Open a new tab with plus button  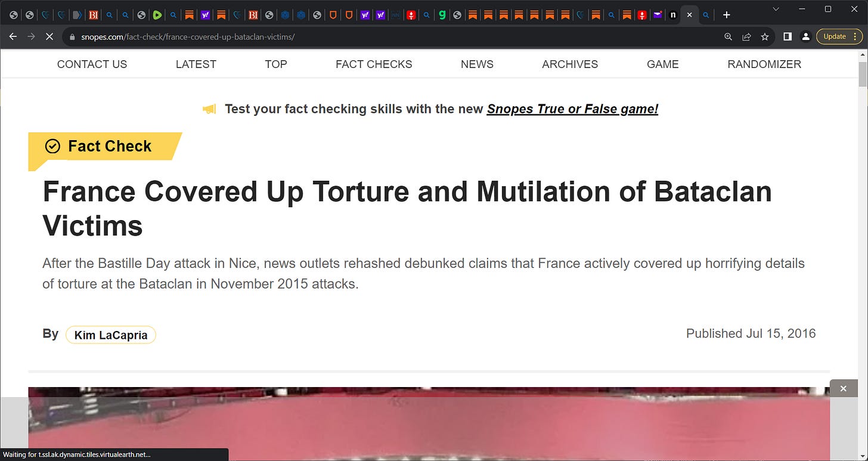click(x=726, y=15)
